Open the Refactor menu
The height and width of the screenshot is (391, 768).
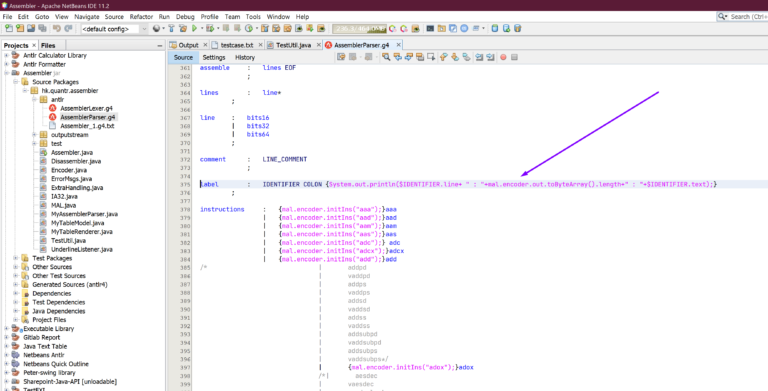point(142,17)
